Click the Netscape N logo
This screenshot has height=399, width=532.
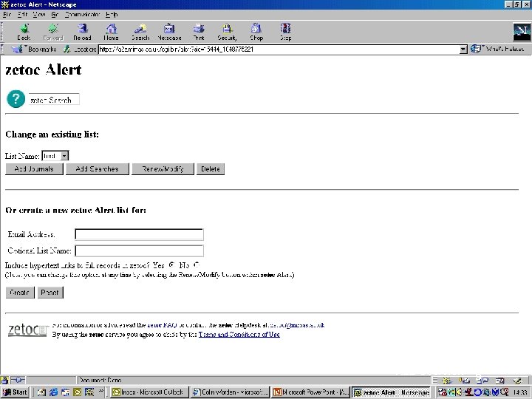pyautogui.click(x=522, y=33)
